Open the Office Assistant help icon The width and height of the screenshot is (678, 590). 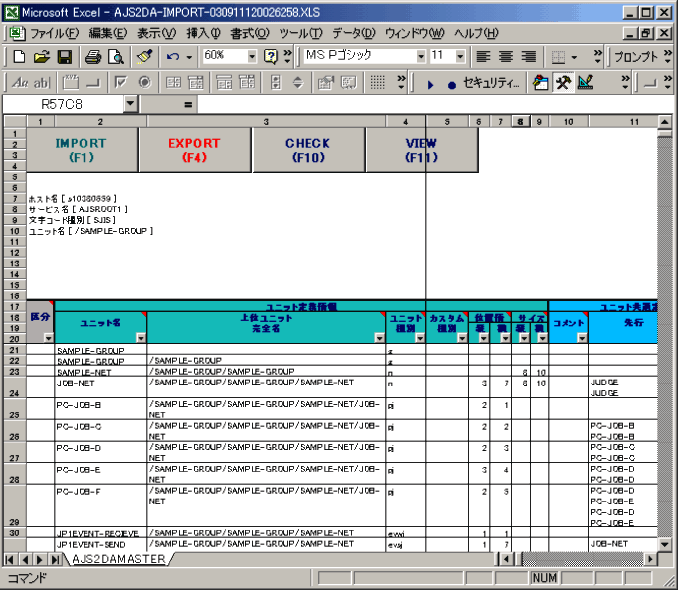(x=271, y=56)
